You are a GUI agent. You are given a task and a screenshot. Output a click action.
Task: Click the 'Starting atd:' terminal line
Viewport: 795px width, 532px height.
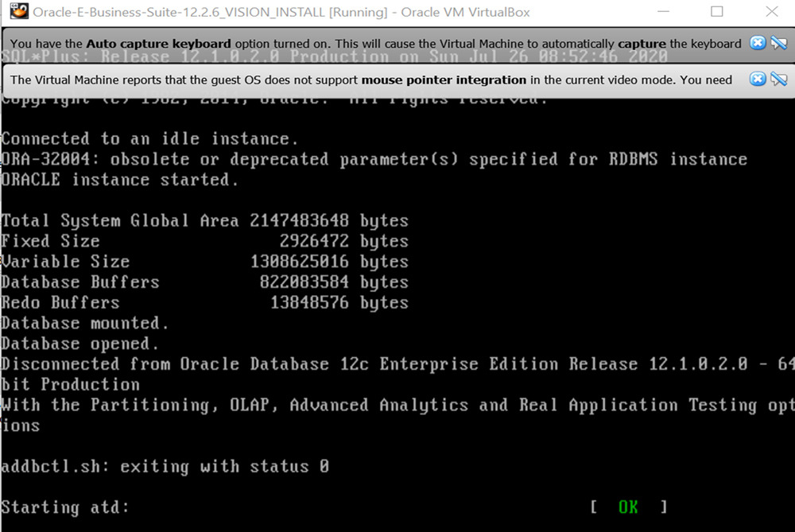click(64, 507)
